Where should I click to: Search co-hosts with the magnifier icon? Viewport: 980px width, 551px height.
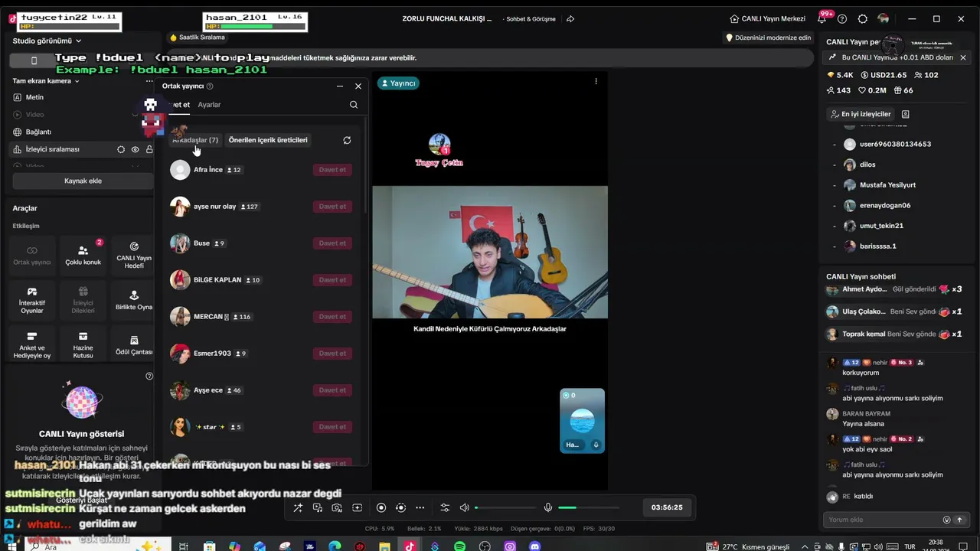[x=354, y=105]
